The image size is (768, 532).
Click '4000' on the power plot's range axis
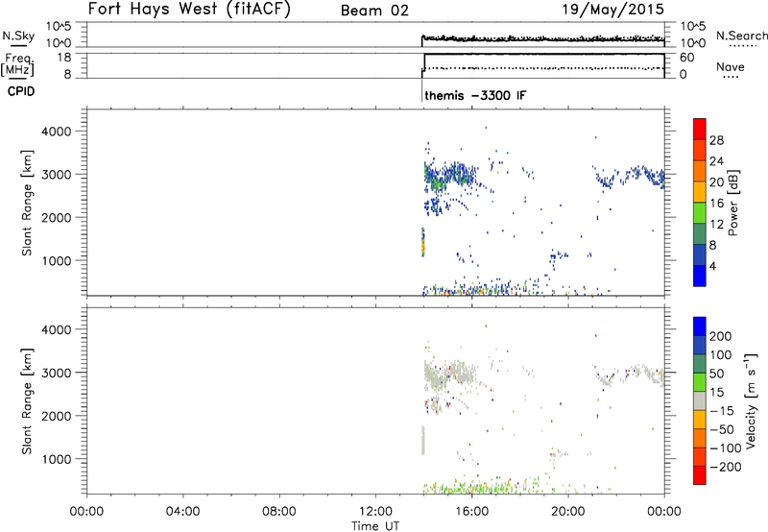[x=57, y=132]
